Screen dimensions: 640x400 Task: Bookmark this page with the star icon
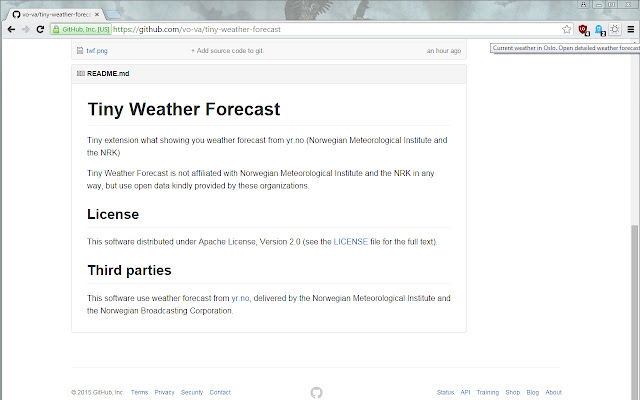point(567,29)
